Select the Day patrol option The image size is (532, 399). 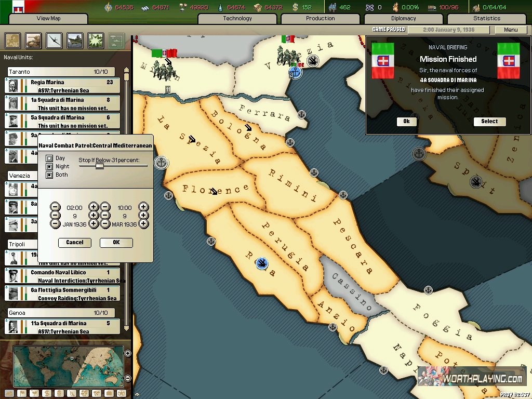[x=49, y=158]
